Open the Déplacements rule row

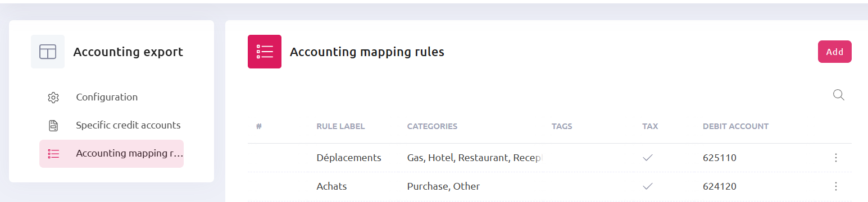(549, 158)
